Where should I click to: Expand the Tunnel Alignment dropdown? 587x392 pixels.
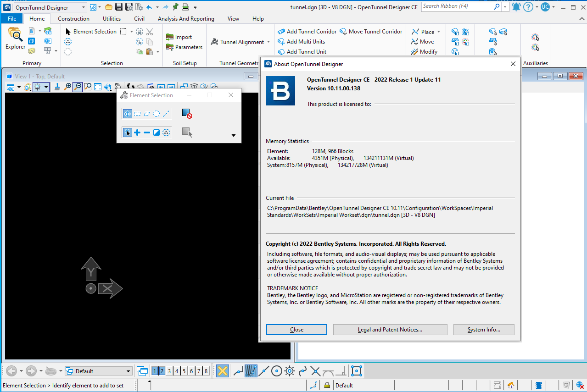tap(268, 42)
